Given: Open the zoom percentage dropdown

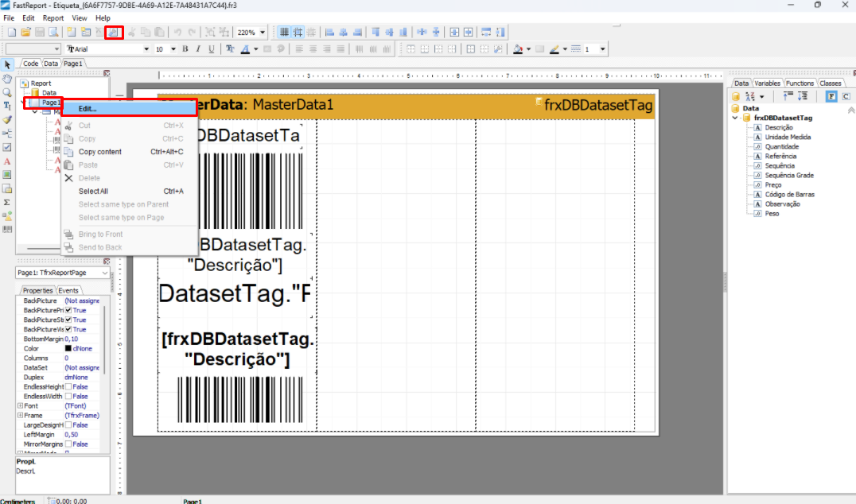Looking at the screenshot, I should tap(263, 33).
